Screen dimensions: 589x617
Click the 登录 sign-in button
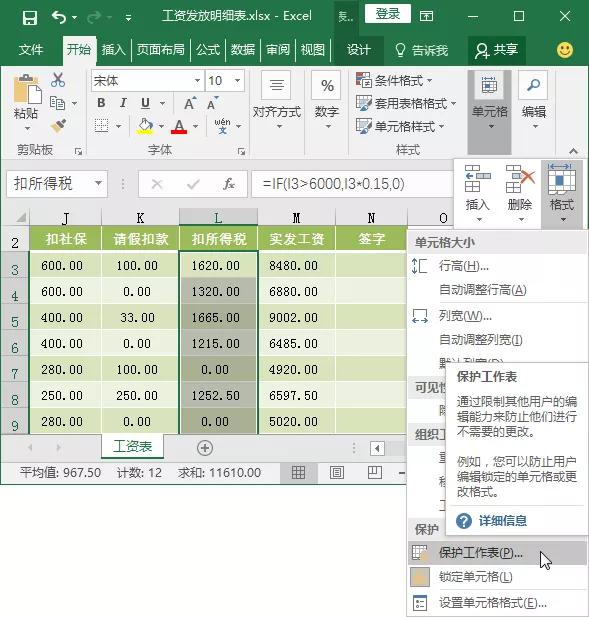coord(388,14)
